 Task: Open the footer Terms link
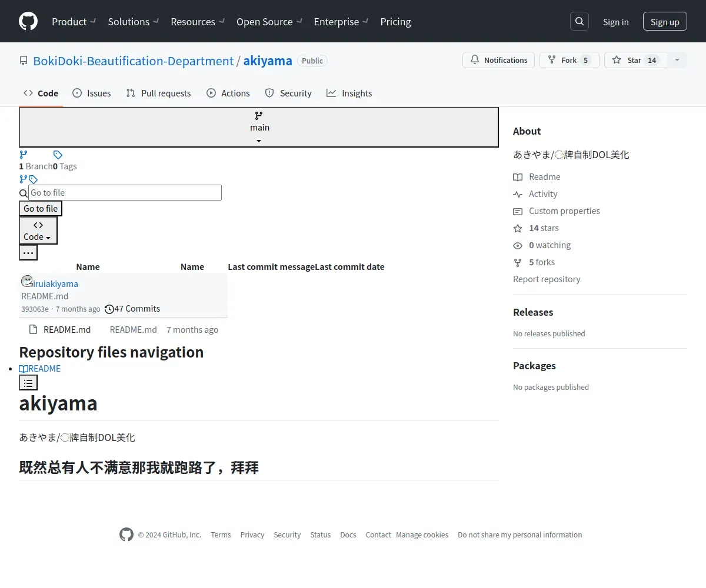221,534
